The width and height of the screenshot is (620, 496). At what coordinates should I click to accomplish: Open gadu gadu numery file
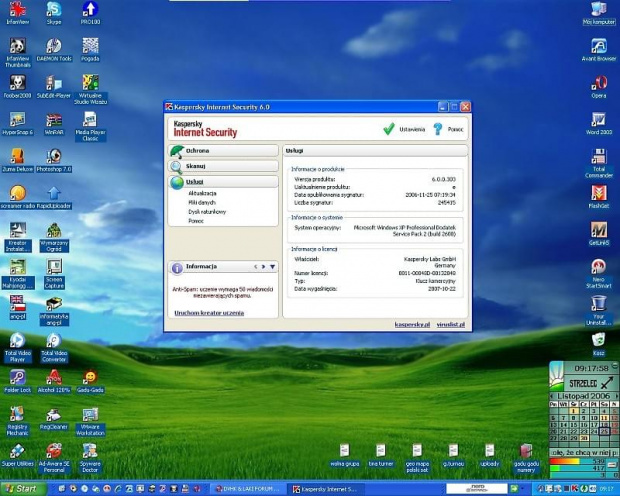click(526, 458)
